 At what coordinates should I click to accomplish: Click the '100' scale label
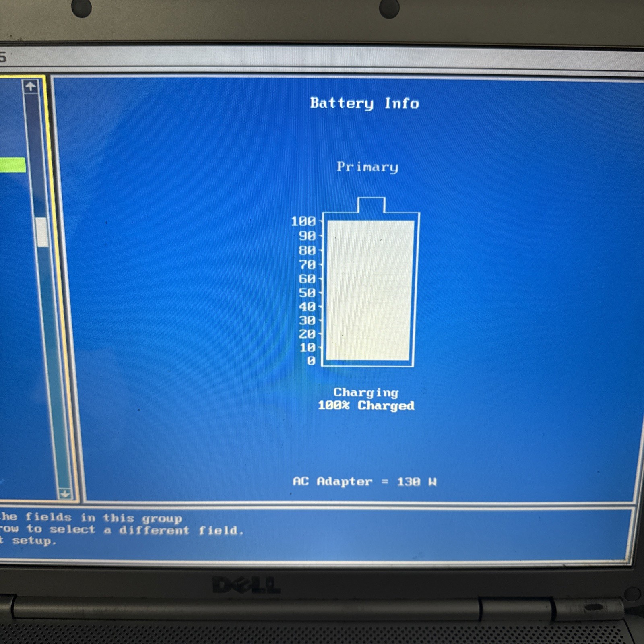click(303, 221)
